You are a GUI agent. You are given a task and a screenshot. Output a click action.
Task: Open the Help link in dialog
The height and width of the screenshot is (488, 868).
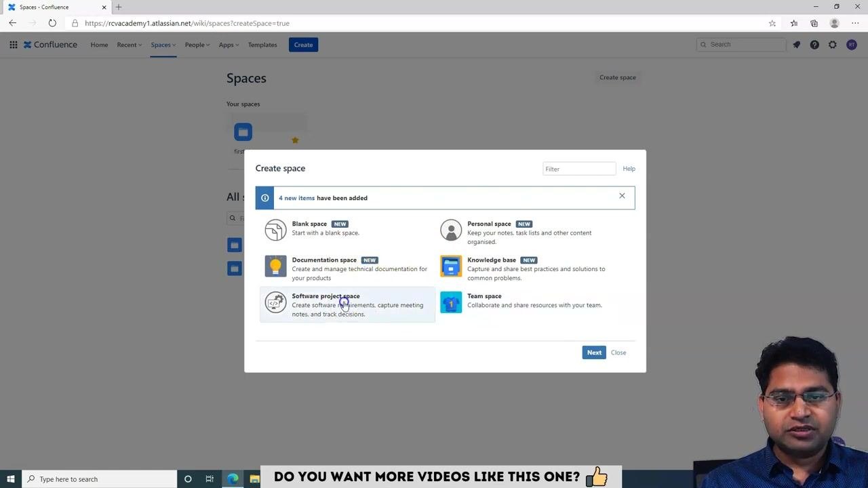tap(629, 169)
